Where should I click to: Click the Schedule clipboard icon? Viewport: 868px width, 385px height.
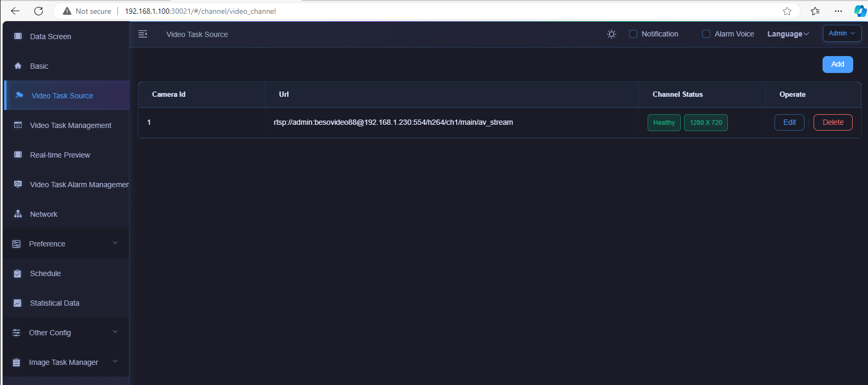click(18, 273)
